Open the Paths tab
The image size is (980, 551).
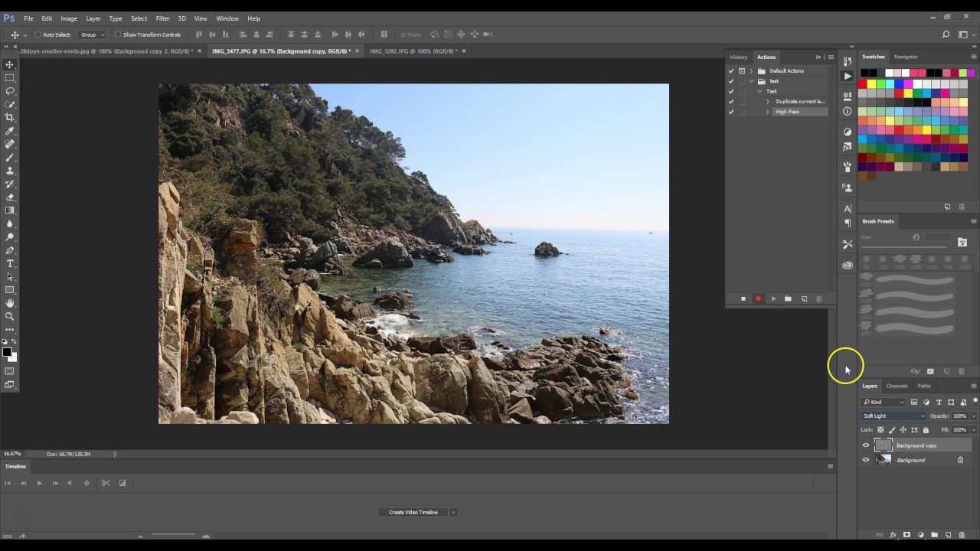924,386
